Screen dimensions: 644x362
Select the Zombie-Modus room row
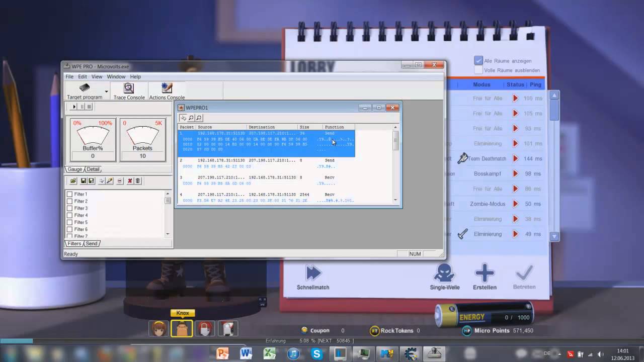[496, 204]
